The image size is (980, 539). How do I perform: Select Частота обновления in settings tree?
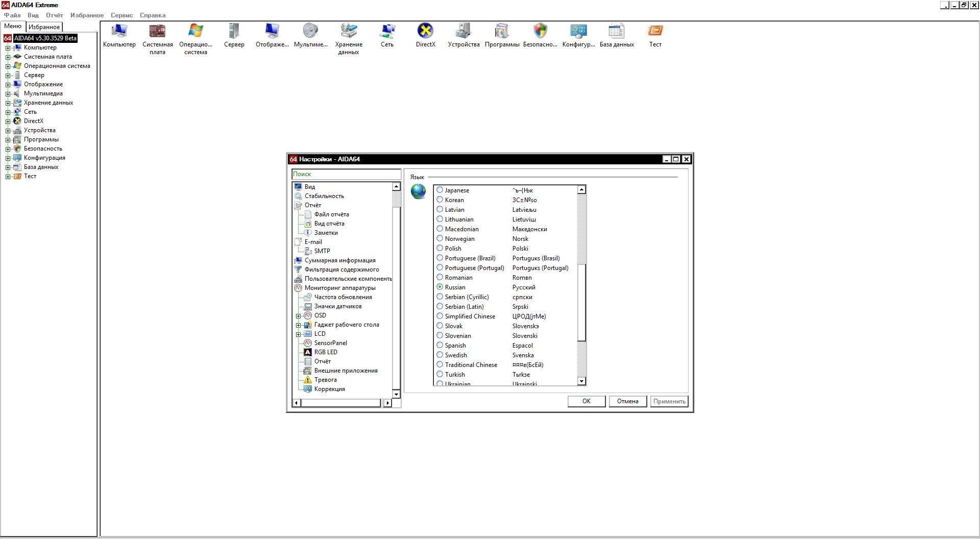pos(342,297)
